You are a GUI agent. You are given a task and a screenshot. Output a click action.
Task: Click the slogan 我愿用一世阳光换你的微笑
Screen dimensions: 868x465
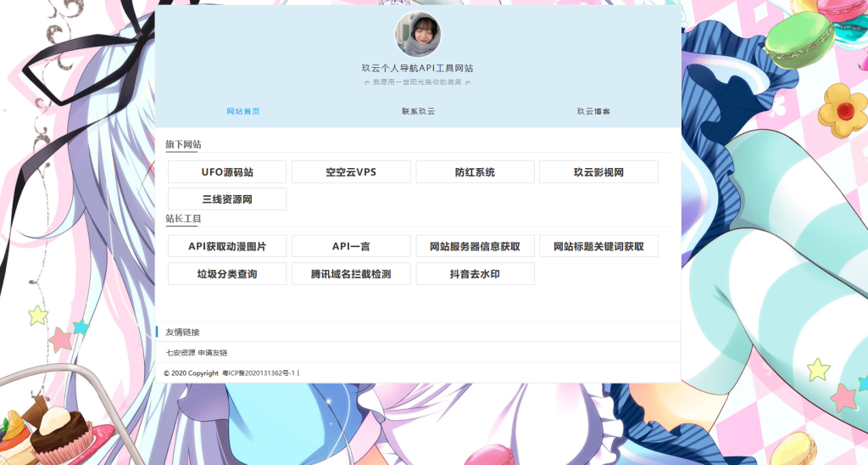click(x=417, y=82)
